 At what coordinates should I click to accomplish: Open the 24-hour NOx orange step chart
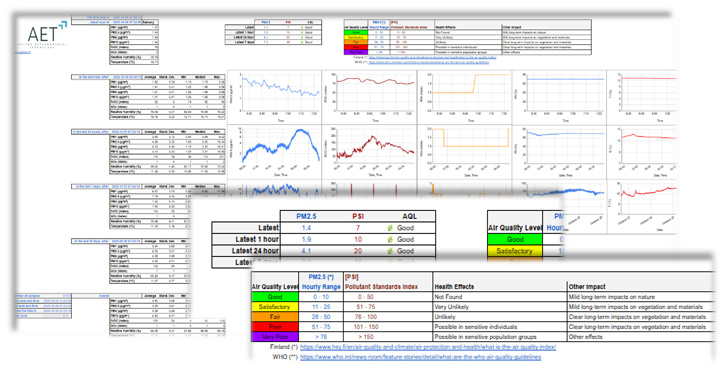pyautogui.click(x=464, y=152)
